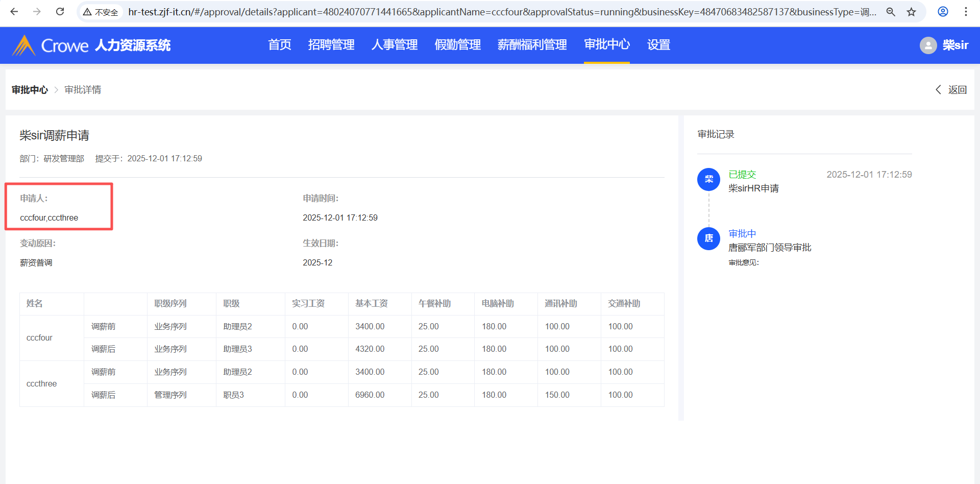Open Chrome's three-dot menu

coord(966,12)
